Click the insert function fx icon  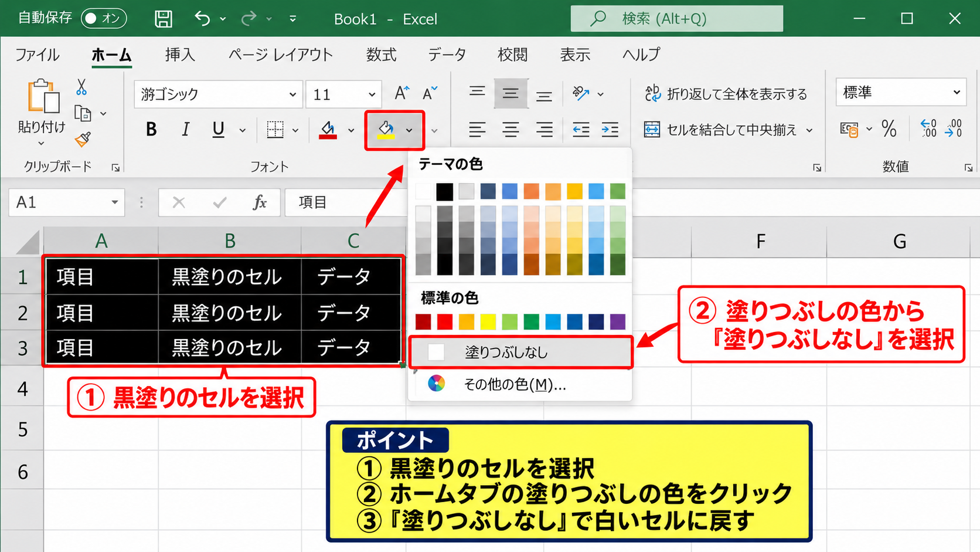260,202
